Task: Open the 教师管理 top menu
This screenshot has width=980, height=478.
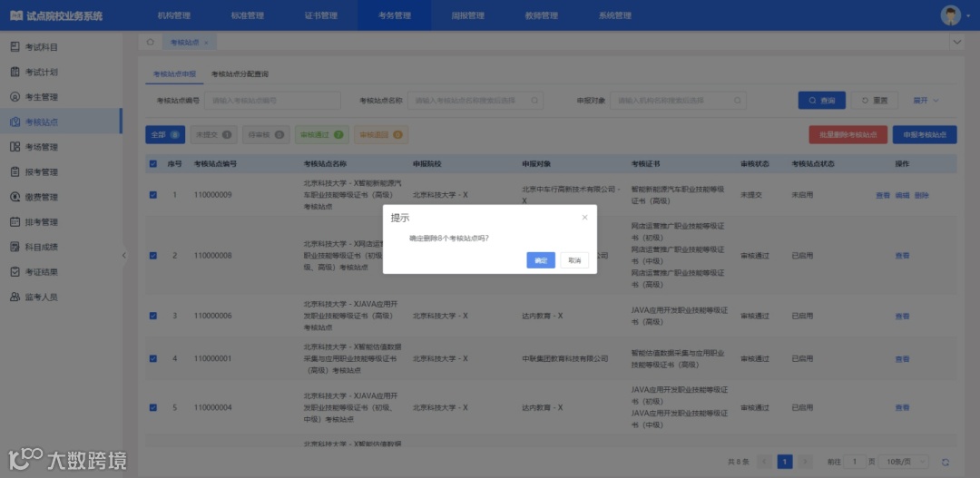Action: coord(541,15)
